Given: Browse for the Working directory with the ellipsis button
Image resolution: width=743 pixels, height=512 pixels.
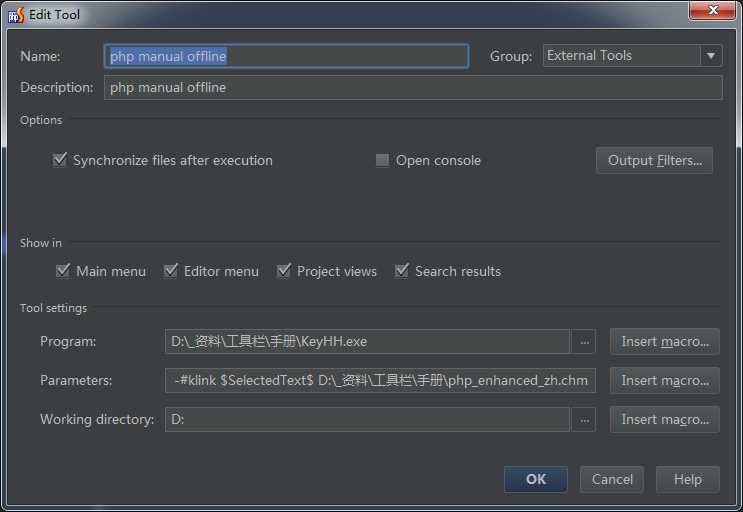Looking at the screenshot, I should (585, 420).
